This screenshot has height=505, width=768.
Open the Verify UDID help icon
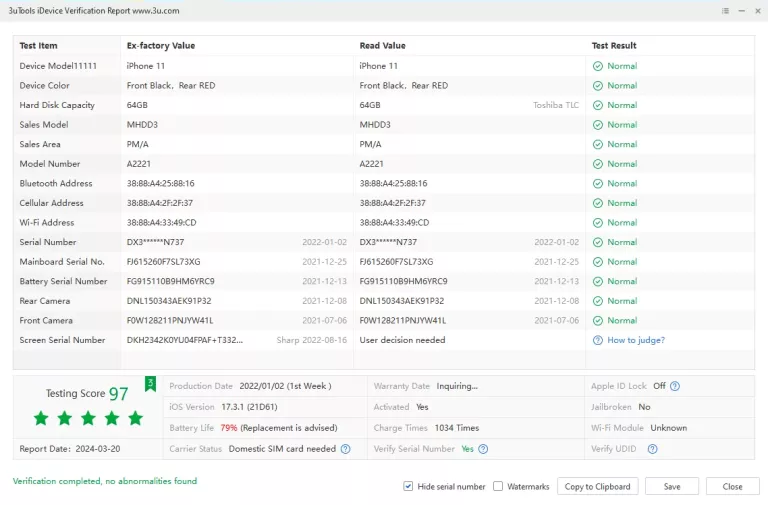[x=652, y=449]
